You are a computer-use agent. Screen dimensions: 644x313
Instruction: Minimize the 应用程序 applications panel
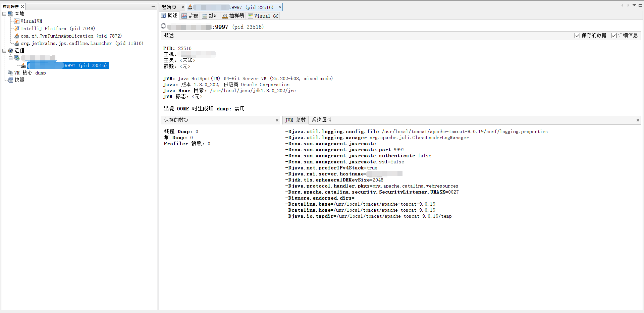tap(153, 7)
